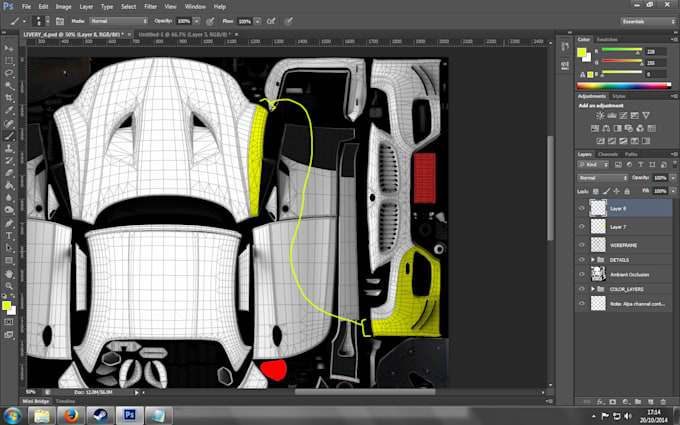Open the Mini Bridge panel
Image resolution: width=680 pixels, height=425 pixels.
[x=36, y=401]
